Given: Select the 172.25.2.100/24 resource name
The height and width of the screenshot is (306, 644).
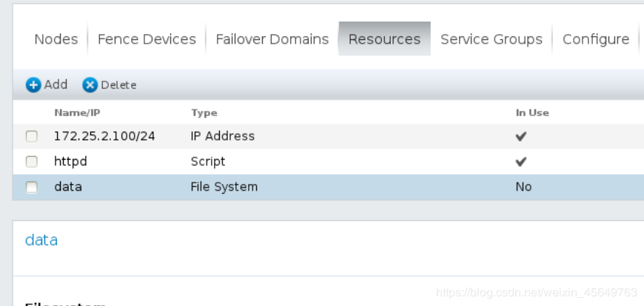Looking at the screenshot, I should (x=104, y=136).
